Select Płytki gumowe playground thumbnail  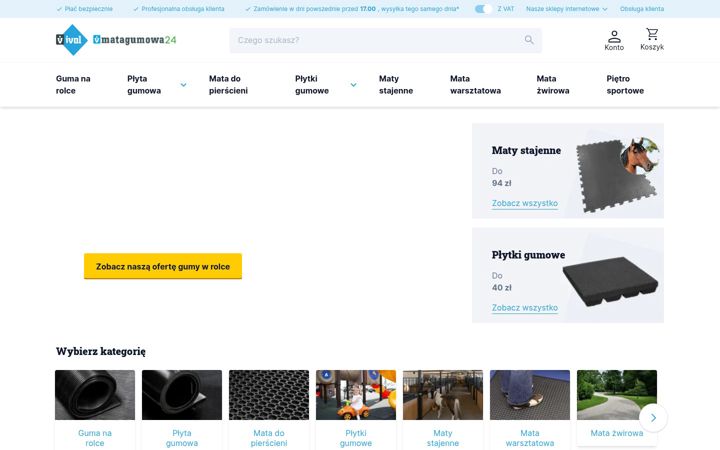click(356, 395)
